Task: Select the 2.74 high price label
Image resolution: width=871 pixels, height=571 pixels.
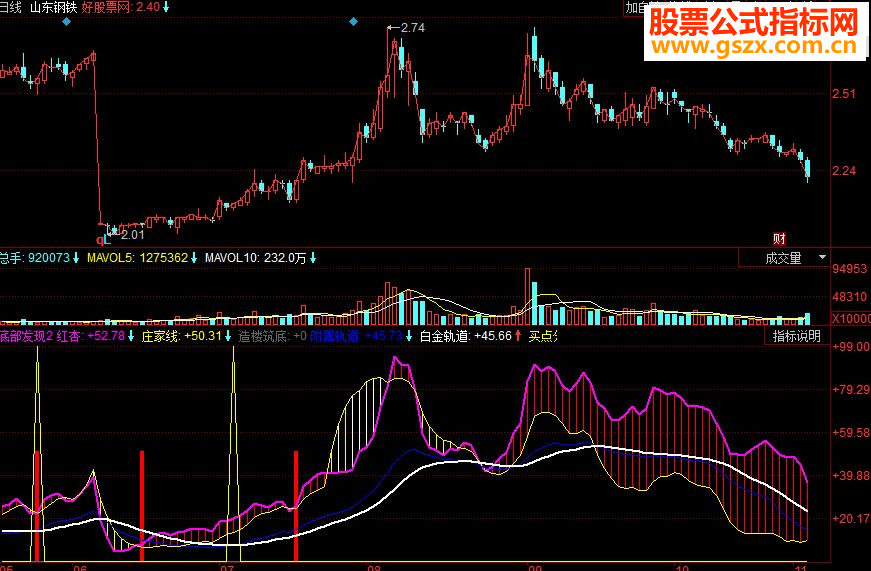Action: [x=412, y=28]
